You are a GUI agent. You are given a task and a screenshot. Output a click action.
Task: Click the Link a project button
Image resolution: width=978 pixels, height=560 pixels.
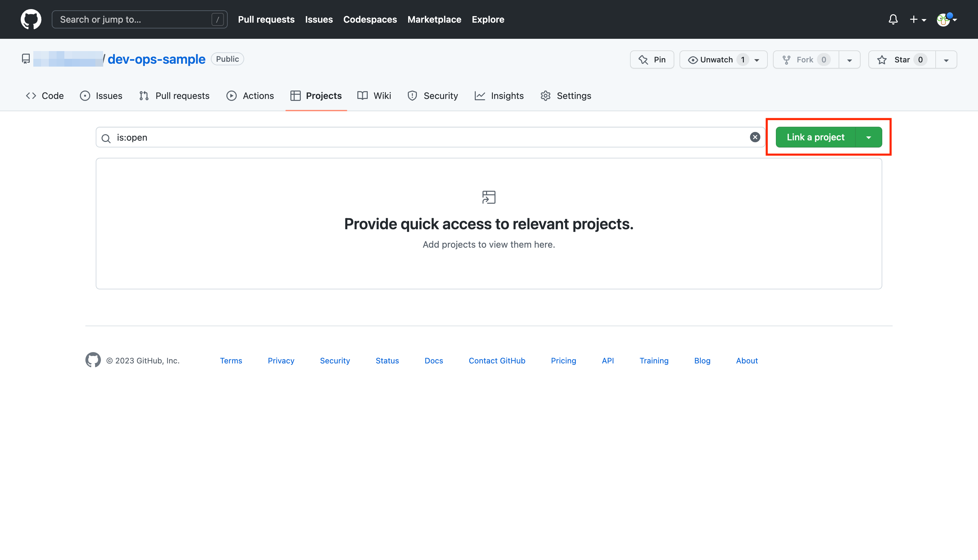[815, 137]
